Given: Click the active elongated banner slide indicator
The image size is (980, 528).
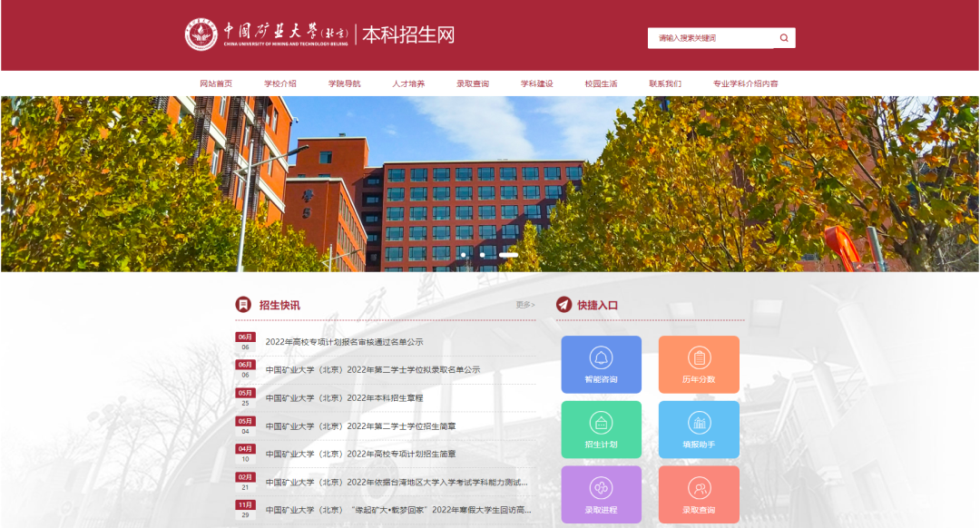Looking at the screenshot, I should [x=508, y=255].
